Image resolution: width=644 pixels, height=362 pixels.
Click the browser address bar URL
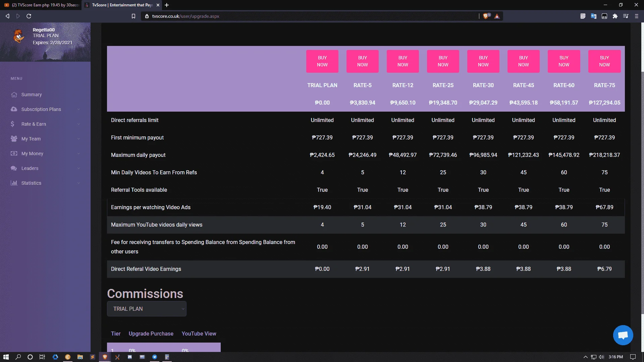[x=185, y=16]
